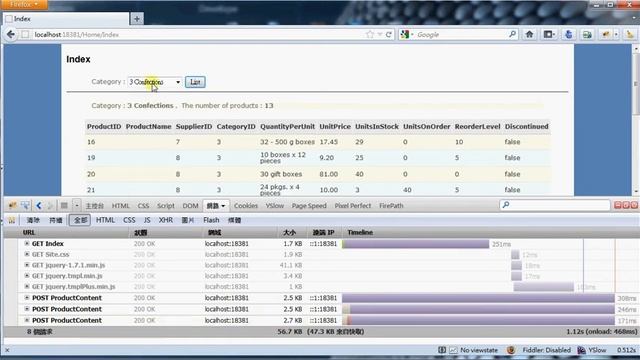
Task: Switch to the Firebug Script tab
Action: (166, 206)
